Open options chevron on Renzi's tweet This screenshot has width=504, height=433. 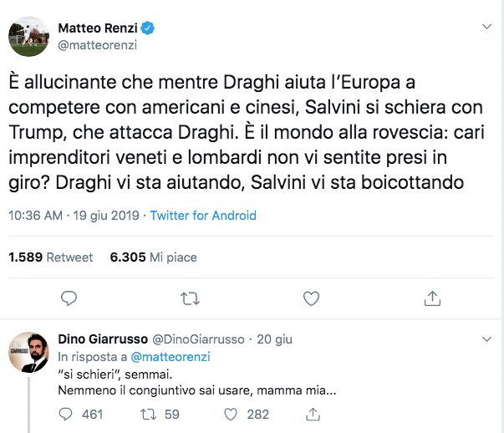tap(486, 28)
